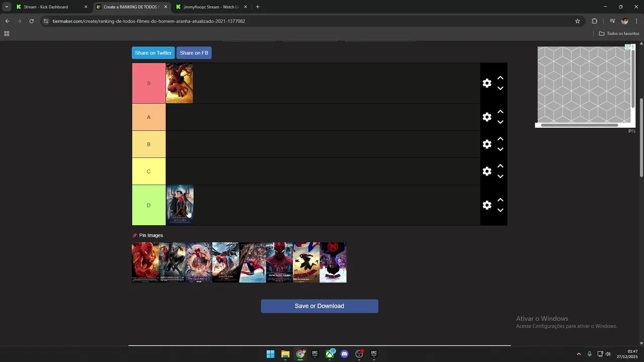The height and width of the screenshot is (362, 644).
Task: Go back to the previous page
Action: (7, 21)
